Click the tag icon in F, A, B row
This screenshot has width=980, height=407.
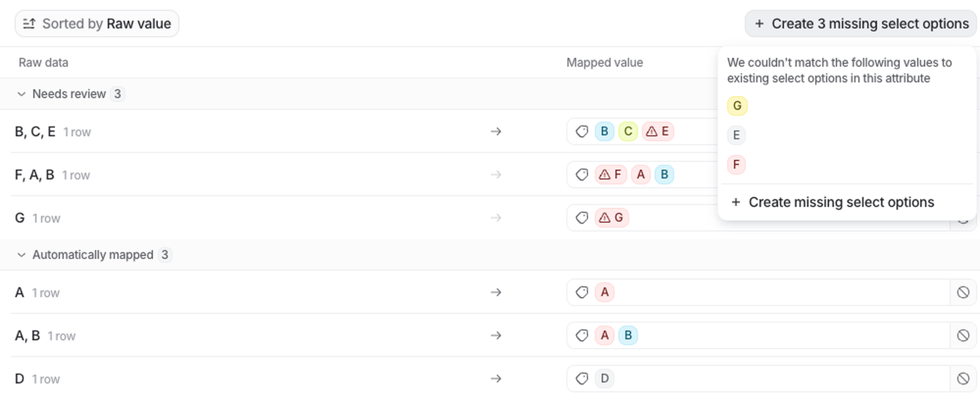[582, 174]
